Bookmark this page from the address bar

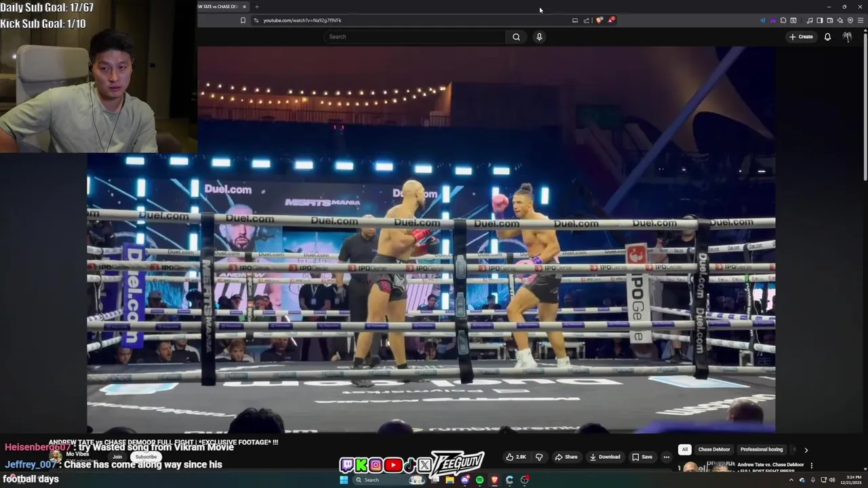point(243,20)
